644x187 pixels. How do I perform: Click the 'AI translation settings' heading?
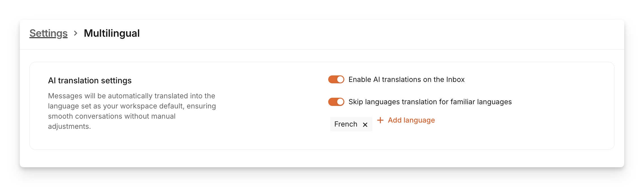click(90, 81)
